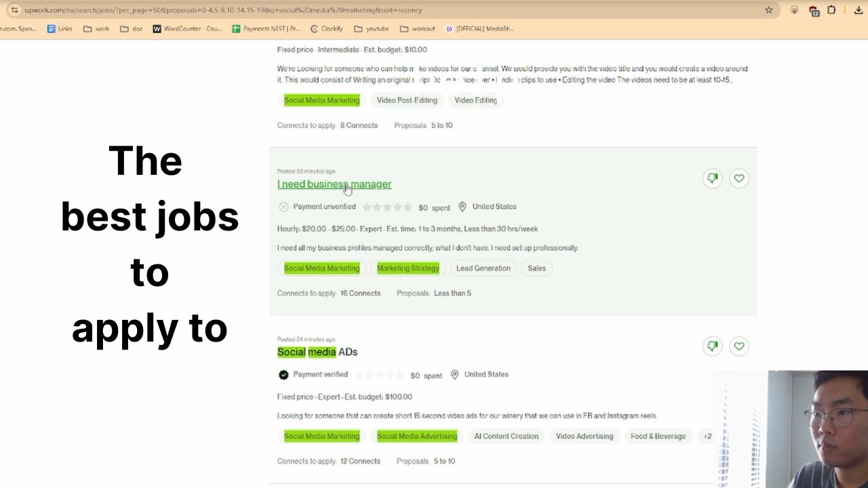Open the extensions puzzle icon

click(x=831, y=10)
